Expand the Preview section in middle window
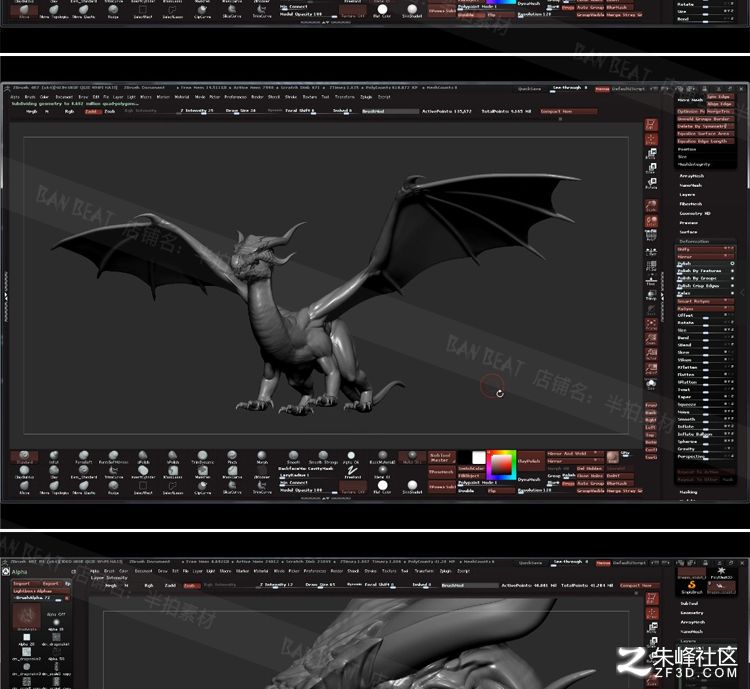750x689 pixels. [x=689, y=223]
